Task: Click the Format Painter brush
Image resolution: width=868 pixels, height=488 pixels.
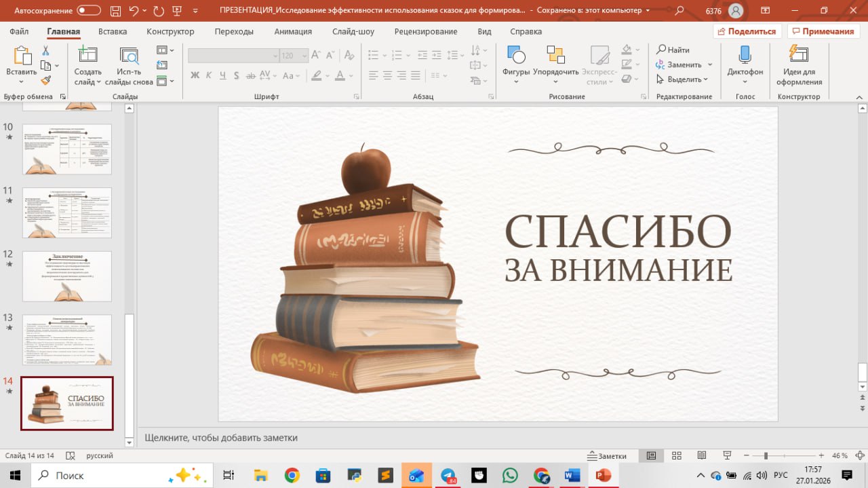Action: pyautogui.click(x=46, y=80)
